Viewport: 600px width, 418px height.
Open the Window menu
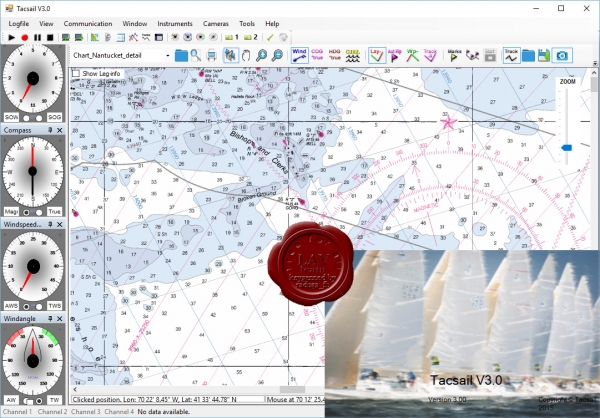(x=135, y=24)
